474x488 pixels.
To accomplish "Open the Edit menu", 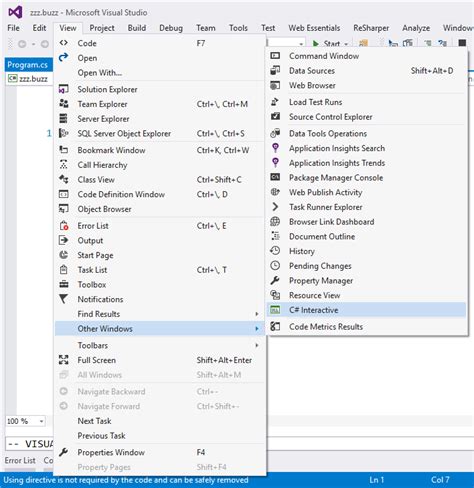I will pos(39,28).
